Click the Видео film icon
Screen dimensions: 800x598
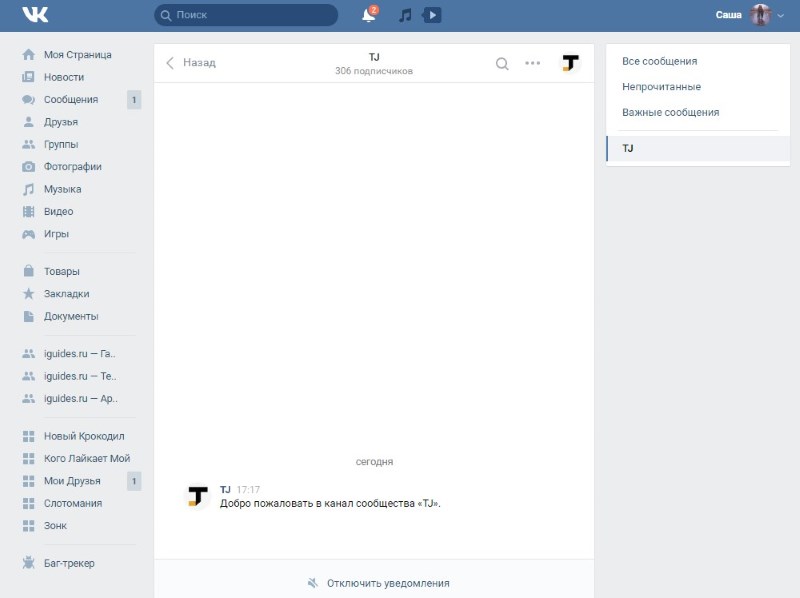pyautogui.click(x=29, y=212)
